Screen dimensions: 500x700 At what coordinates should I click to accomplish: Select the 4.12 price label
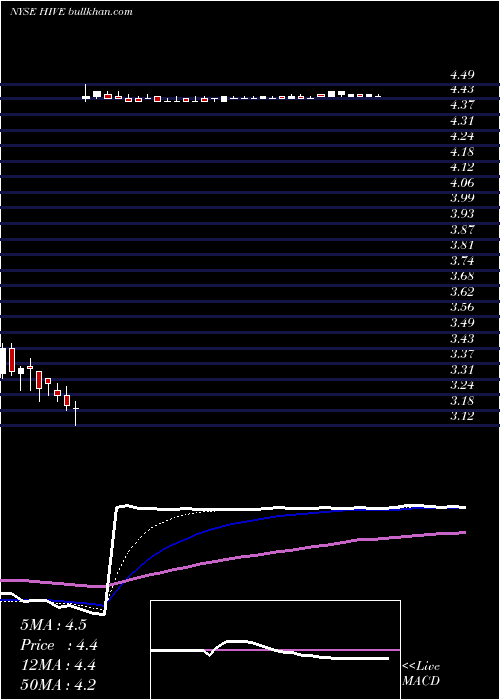[x=462, y=167]
